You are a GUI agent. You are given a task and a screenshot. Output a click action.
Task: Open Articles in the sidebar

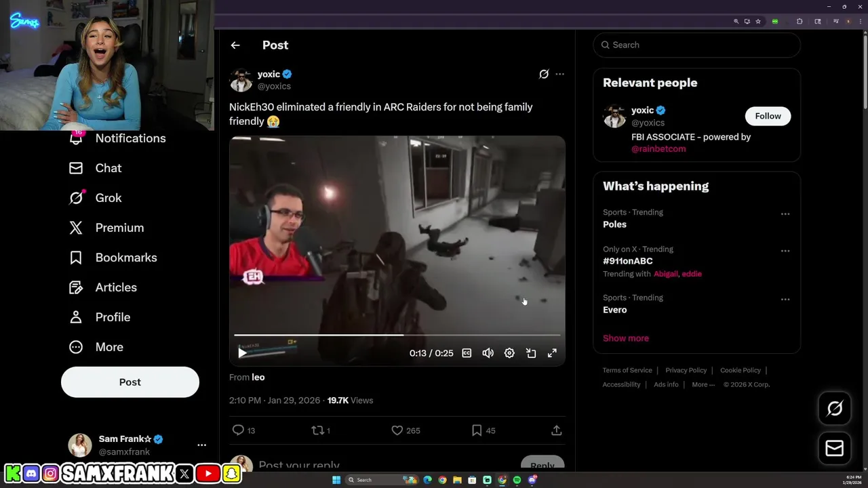click(x=103, y=287)
